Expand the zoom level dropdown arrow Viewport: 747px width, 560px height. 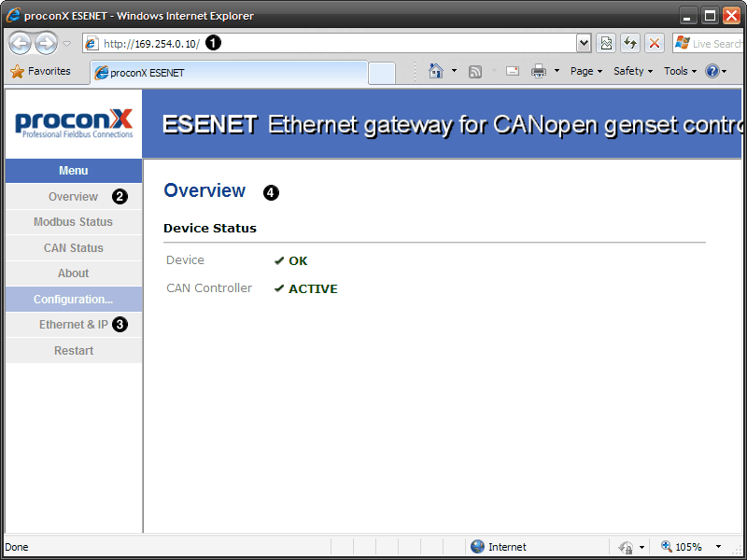(718, 547)
